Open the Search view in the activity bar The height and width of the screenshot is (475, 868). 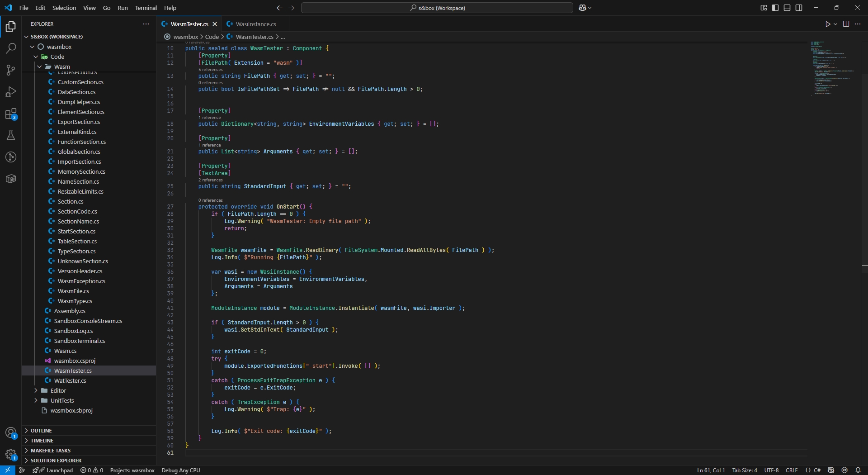pyautogui.click(x=11, y=48)
